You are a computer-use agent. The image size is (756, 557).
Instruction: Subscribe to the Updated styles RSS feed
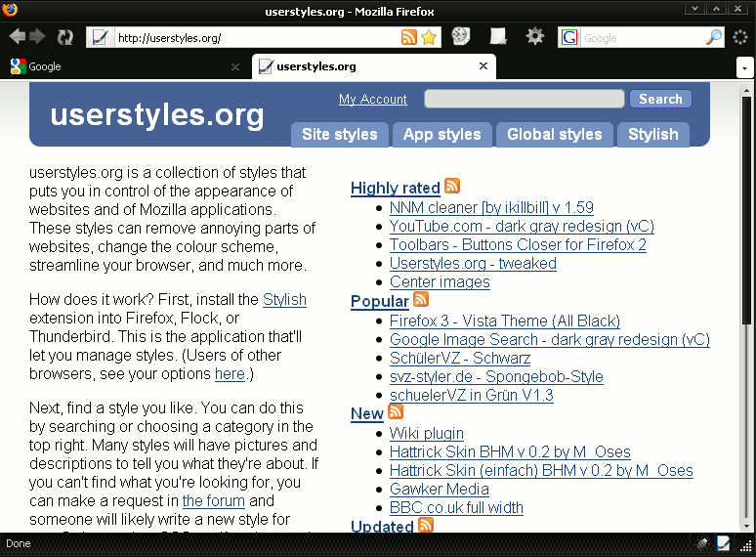click(426, 525)
